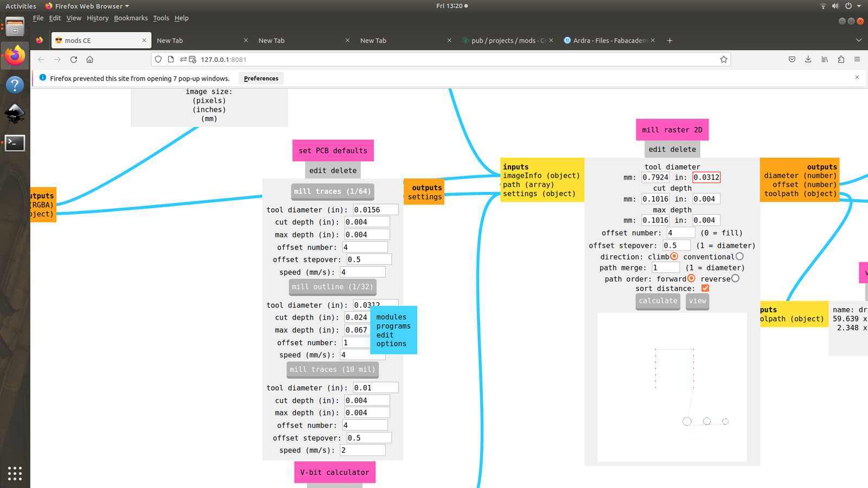The height and width of the screenshot is (488, 868).
Task: Select forward path order radio button
Action: click(691, 279)
